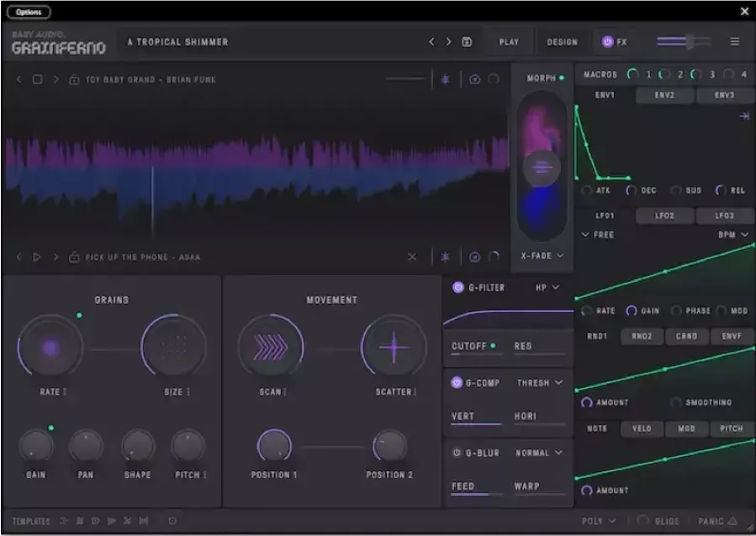Toggle the G-Blur power button
Screen dimensions: 756x536
pos(456,453)
